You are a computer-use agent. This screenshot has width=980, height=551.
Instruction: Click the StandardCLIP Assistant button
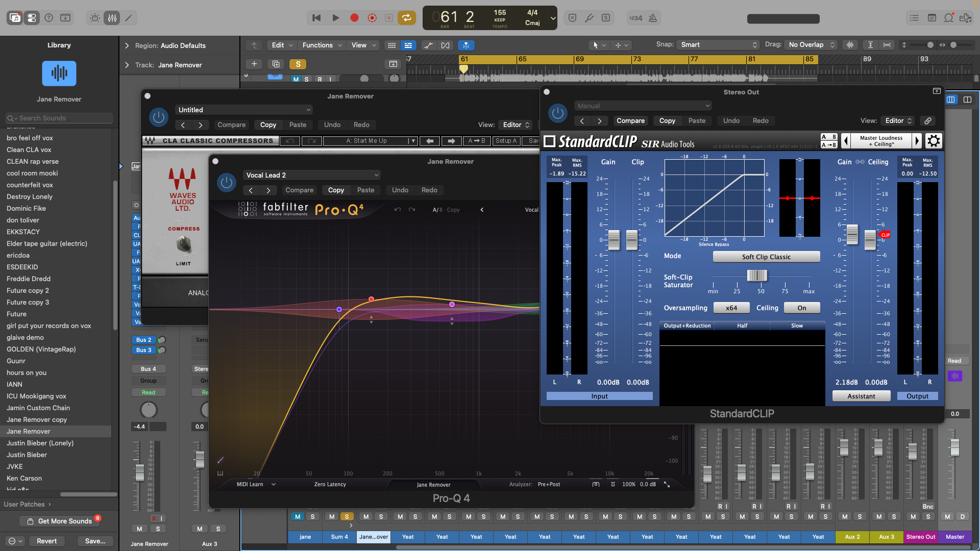click(861, 396)
